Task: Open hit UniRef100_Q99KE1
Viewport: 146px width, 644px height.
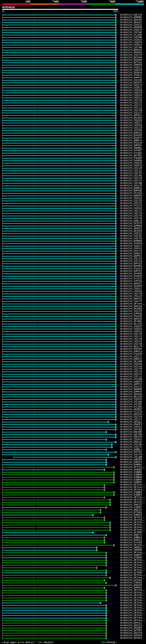Action: (x=131, y=588)
